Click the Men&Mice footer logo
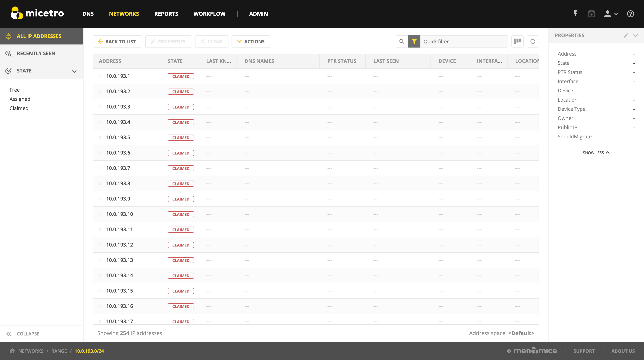Viewport: 644px width, 360px height. (535, 350)
